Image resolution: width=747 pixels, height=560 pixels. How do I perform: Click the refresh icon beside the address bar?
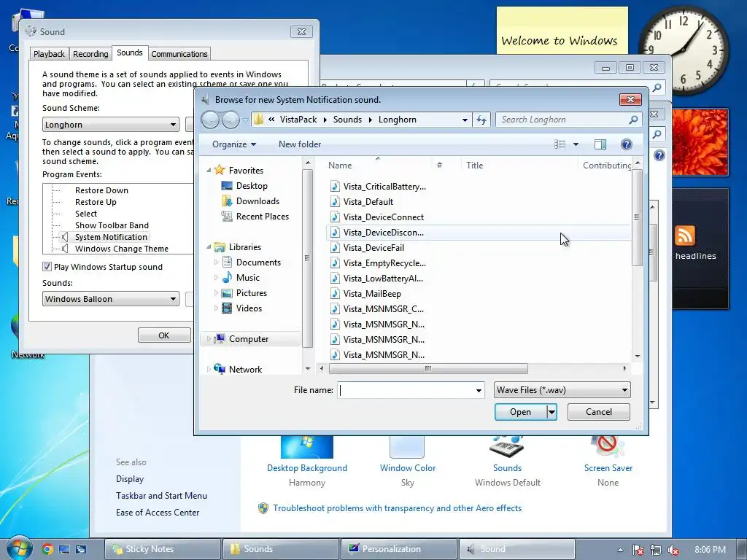click(481, 120)
